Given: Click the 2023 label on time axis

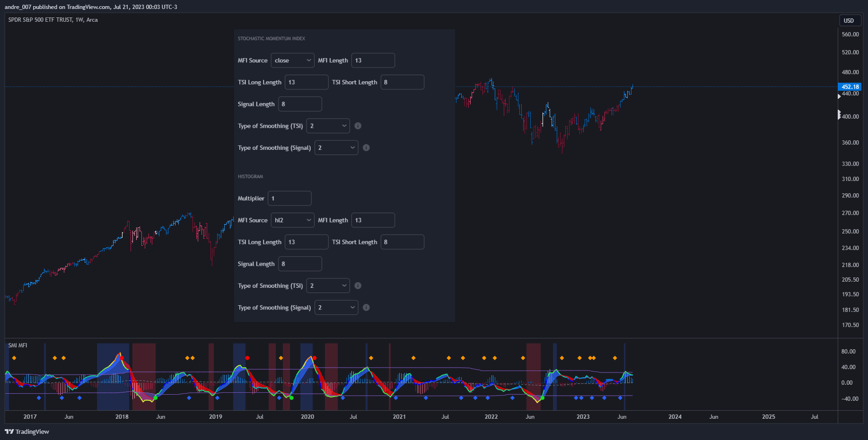Looking at the screenshot, I should click(x=583, y=417).
